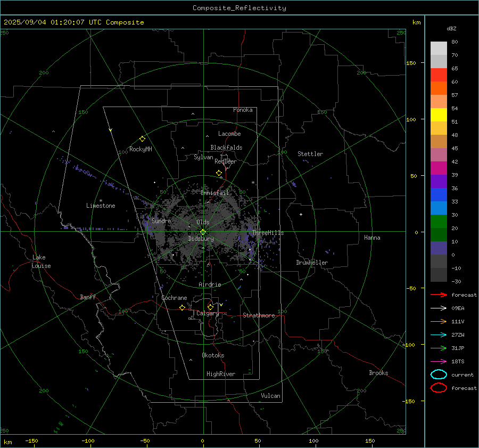The image size is (479, 448).
Task: Click the cyan 27ZW arrow icon
Action: tap(439, 335)
